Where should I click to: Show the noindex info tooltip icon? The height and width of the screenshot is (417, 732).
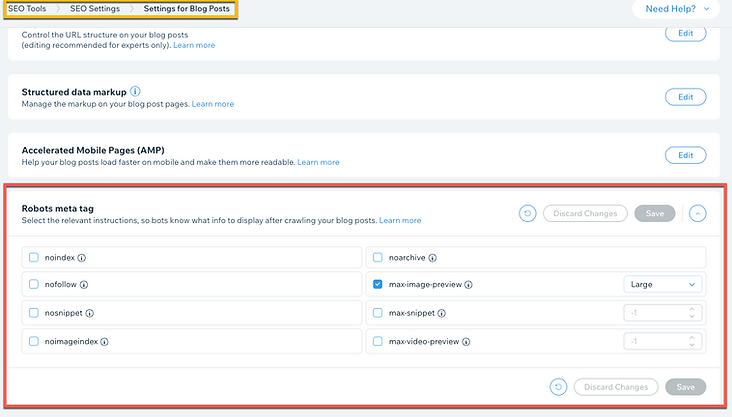pyautogui.click(x=82, y=258)
